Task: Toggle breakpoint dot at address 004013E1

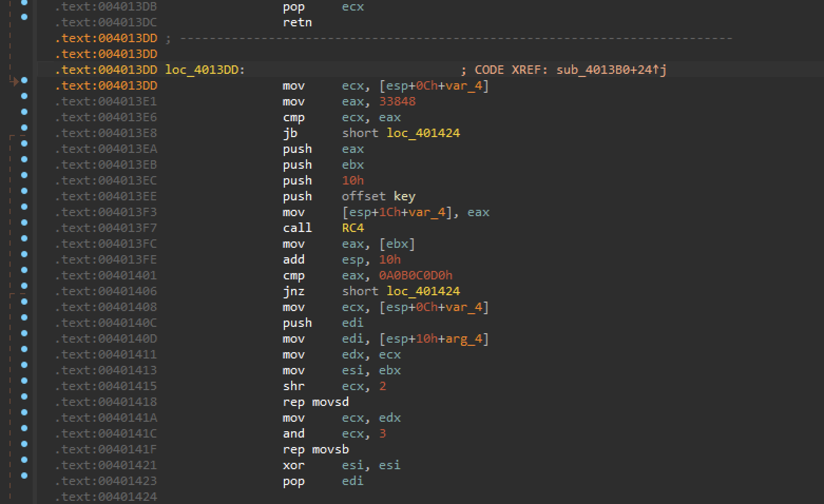Action: tap(24, 96)
